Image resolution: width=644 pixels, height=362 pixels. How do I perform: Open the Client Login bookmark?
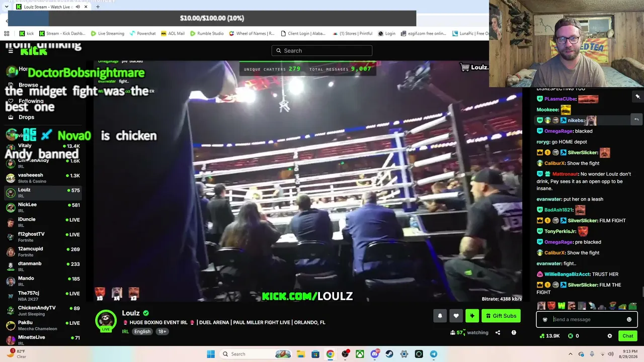[x=303, y=34]
